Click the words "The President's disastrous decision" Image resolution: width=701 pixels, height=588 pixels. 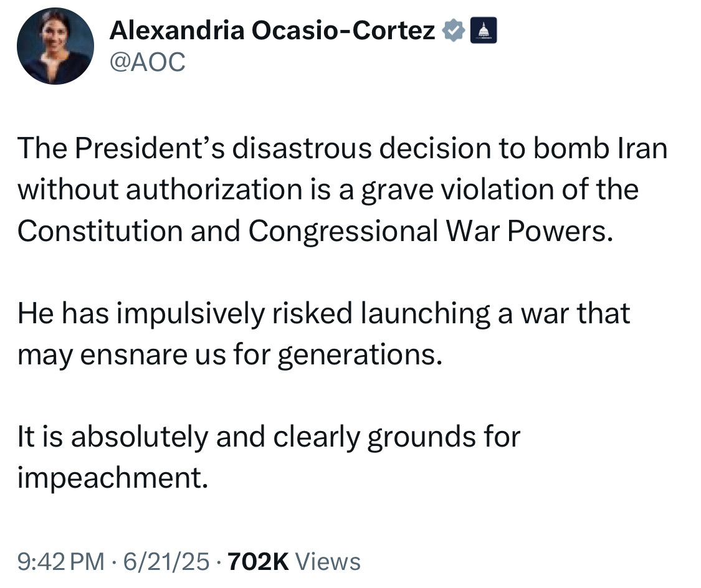click(x=209, y=149)
